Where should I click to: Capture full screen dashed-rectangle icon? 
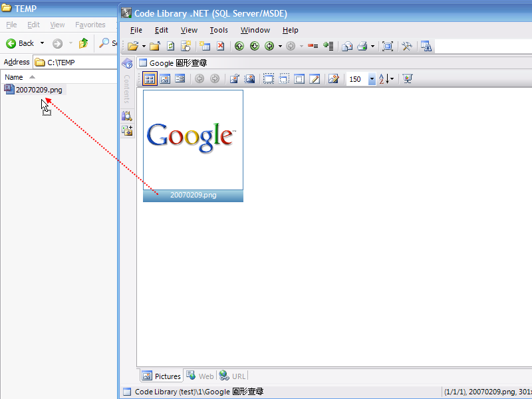point(269,79)
